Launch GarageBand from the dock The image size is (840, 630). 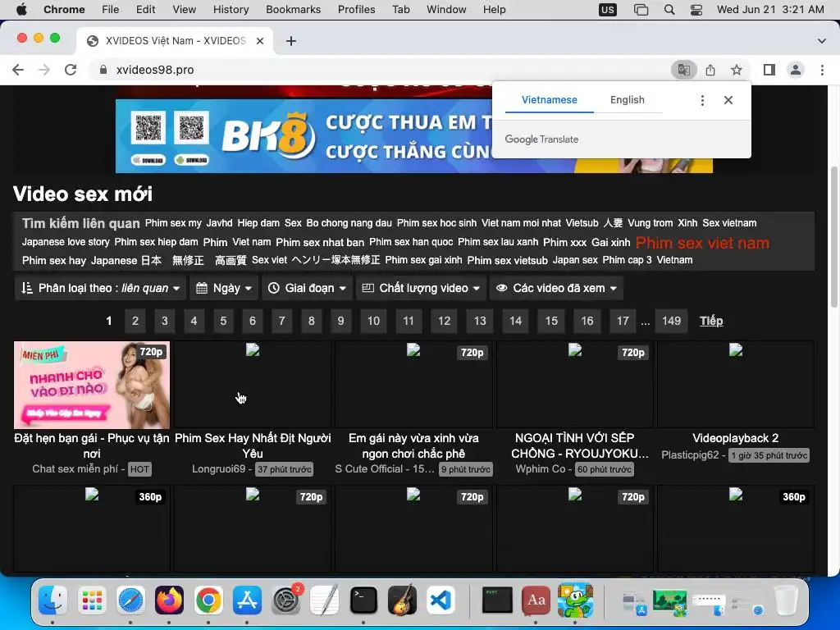point(402,600)
